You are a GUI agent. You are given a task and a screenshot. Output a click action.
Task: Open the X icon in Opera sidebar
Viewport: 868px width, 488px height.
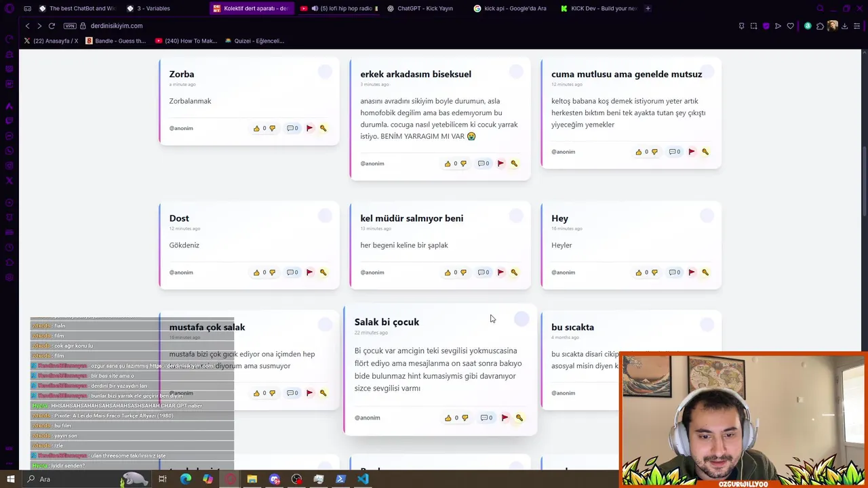[x=9, y=180]
